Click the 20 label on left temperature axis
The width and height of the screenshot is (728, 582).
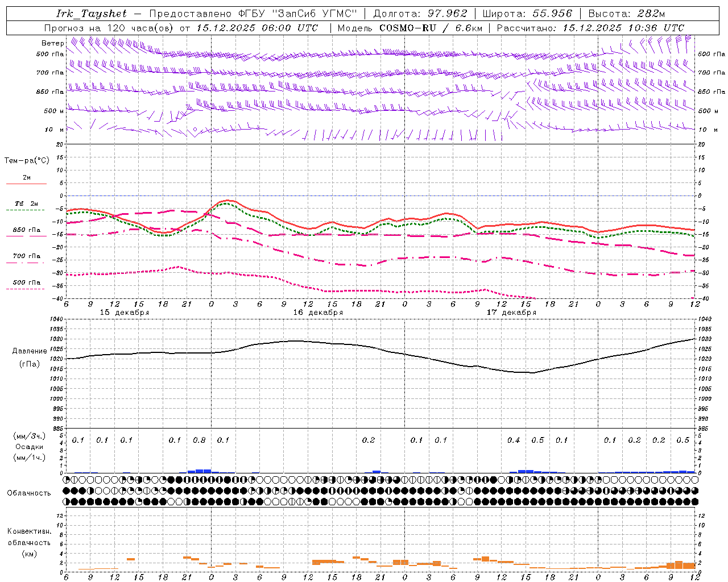point(60,144)
